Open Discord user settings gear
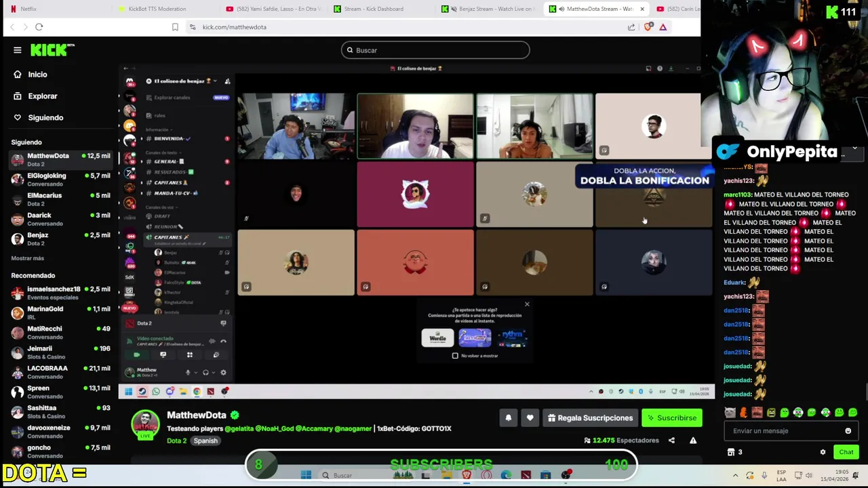Viewport: 868px width, 488px height. [223, 372]
